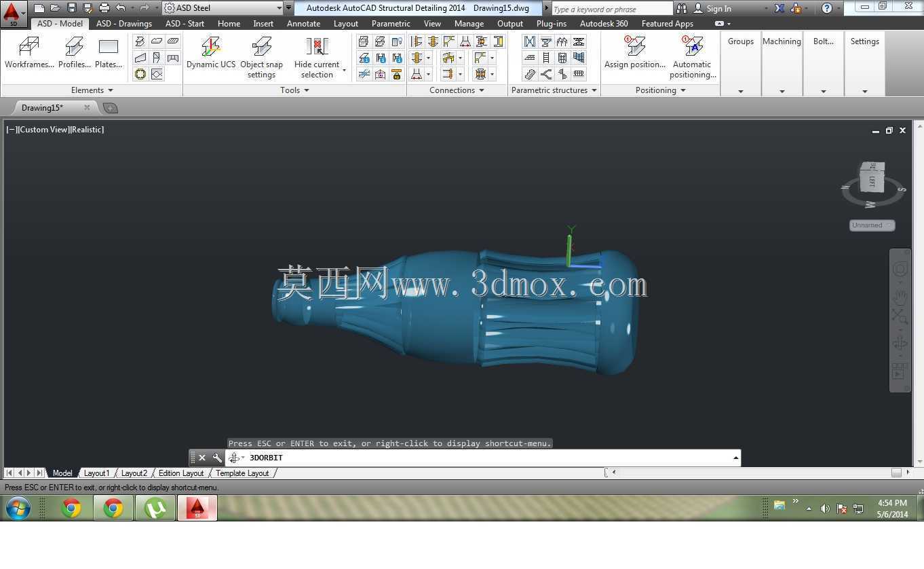Screen dimensions: 924x569
Task: Switch to Edition Layout tab
Action: [x=181, y=473]
